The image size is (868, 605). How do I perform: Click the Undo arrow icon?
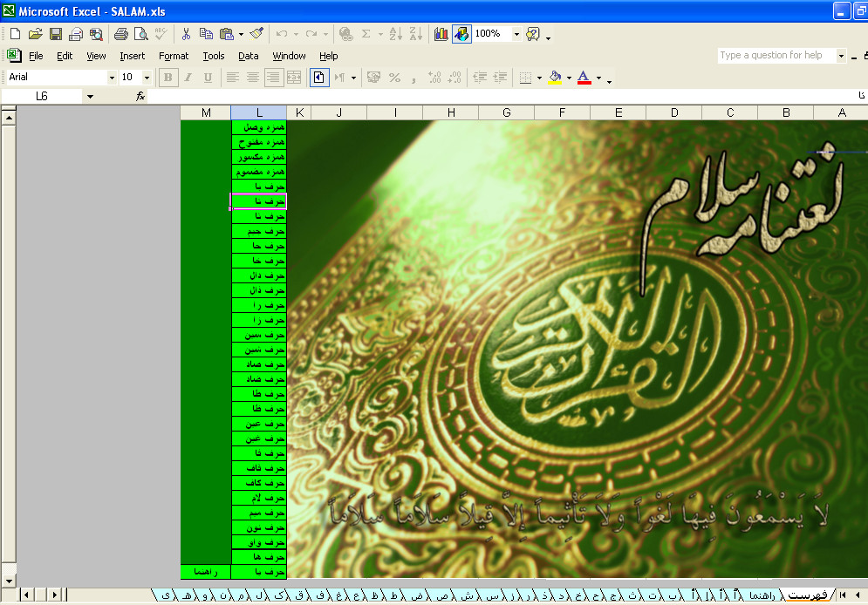coord(282,34)
